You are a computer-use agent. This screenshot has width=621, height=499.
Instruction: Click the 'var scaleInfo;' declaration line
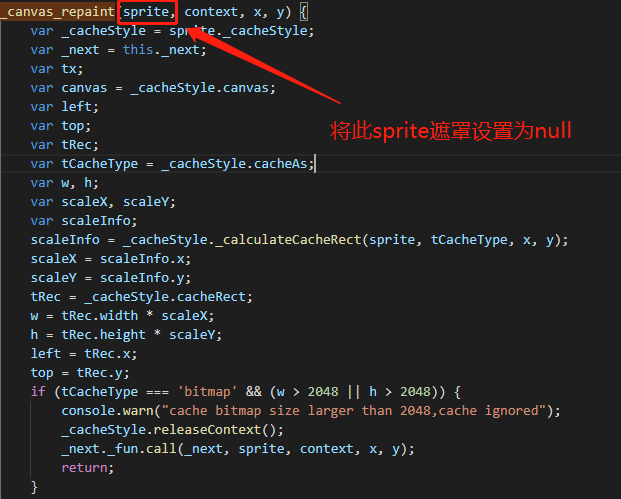point(84,221)
